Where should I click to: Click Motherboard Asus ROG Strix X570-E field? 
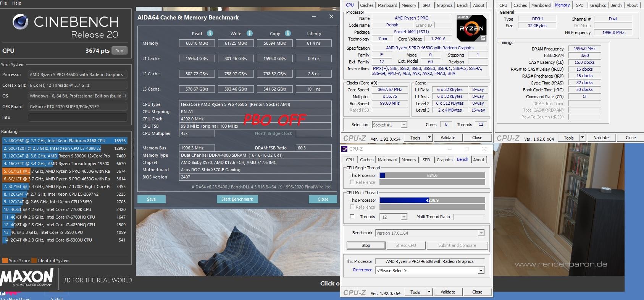click(255, 170)
